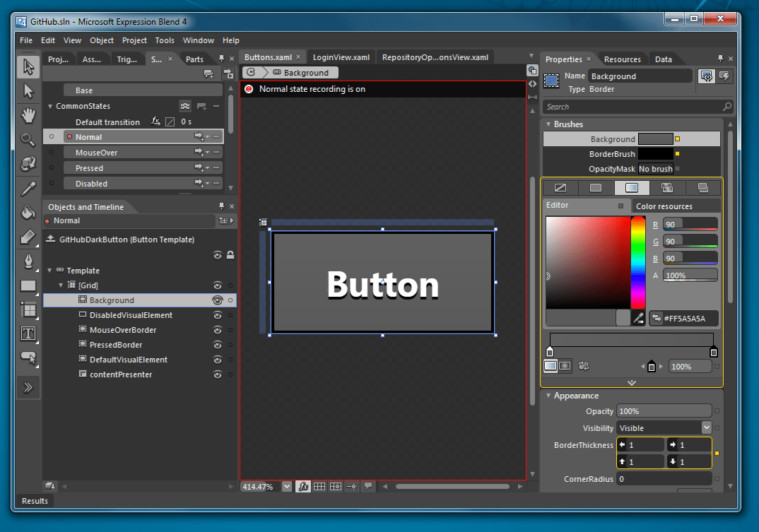The height and width of the screenshot is (532, 759).
Task: Toggle visibility of DisabledVisualElement
Action: pyautogui.click(x=218, y=315)
